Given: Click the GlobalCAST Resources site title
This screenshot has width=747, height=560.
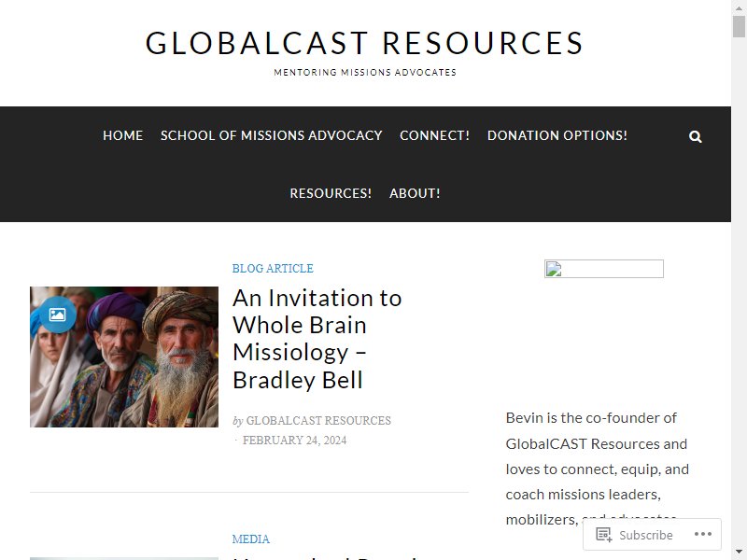Looking at the screenshot, I should 364,43.
